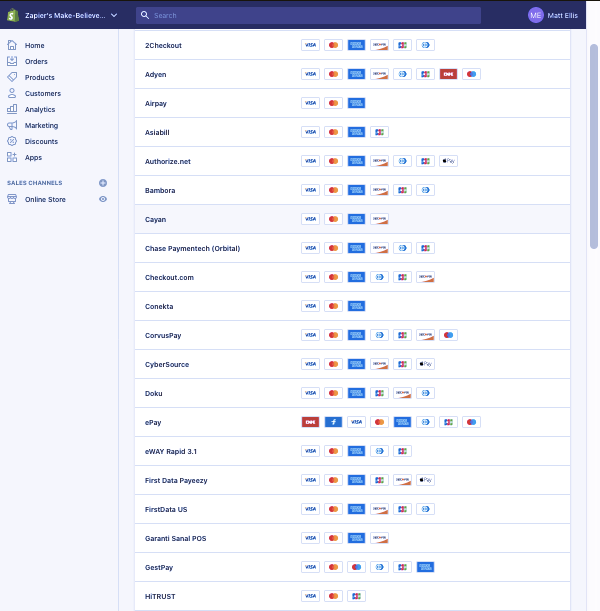Screen dimensions: 600x611
Task: Click the Customers person icon
Action: (12, 93)
